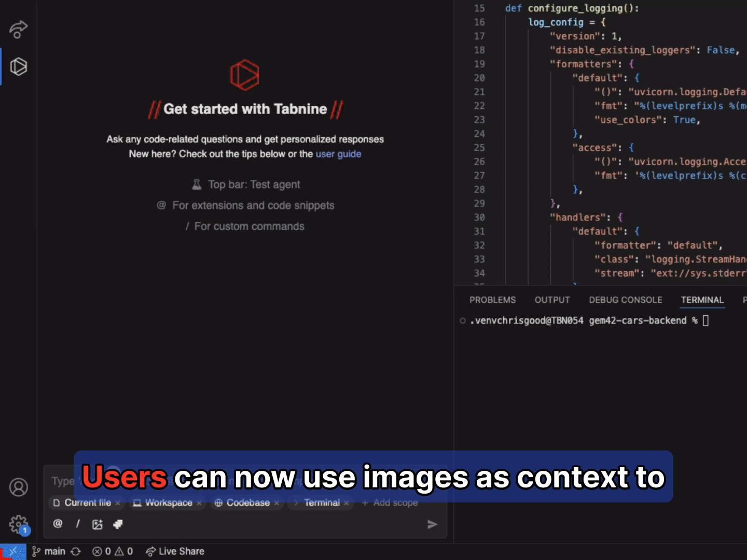Send the chat message with arrow icon
The height and width of the screenshot is (560, 747).
(432, 524)
